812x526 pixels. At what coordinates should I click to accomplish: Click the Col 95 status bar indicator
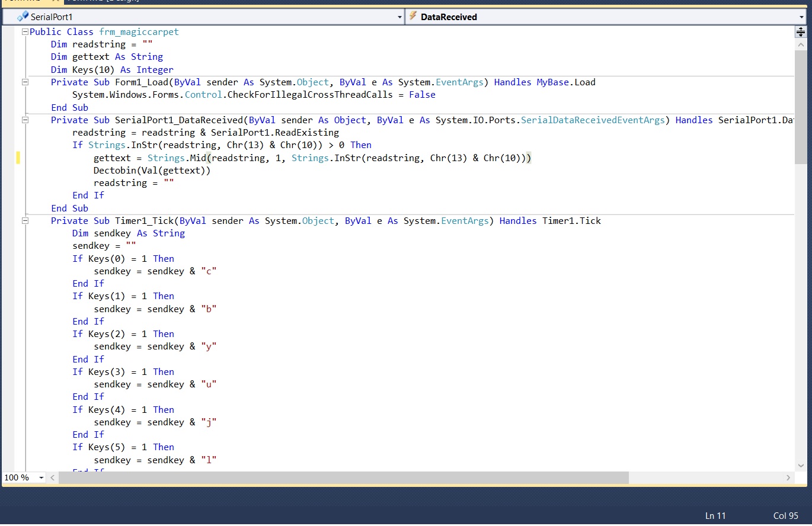tap(786, 516)
